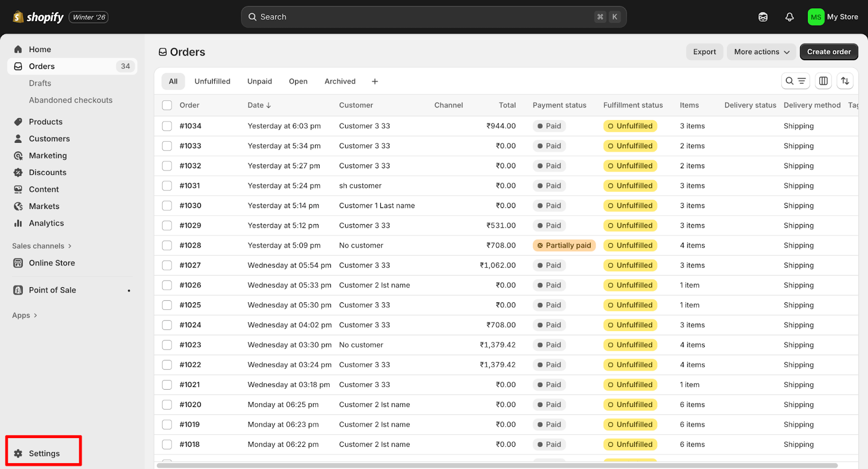Open the notifications bell
The height and width of the screenshot is (469, 868).
[x=789, y=17]
